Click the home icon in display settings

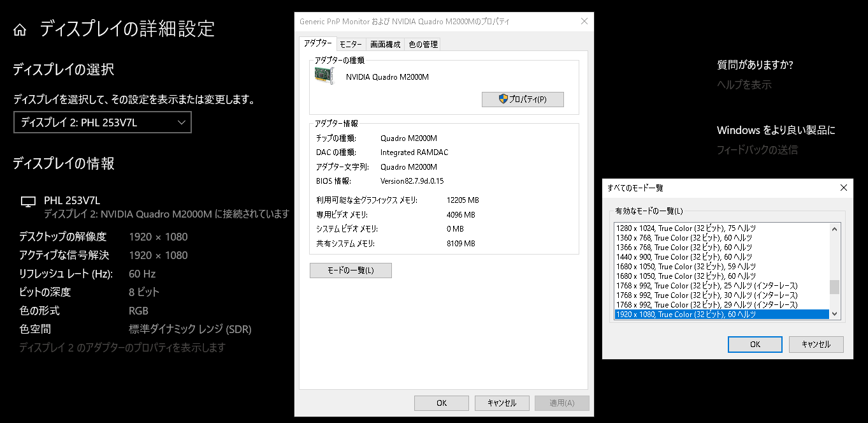click(20, 30)
